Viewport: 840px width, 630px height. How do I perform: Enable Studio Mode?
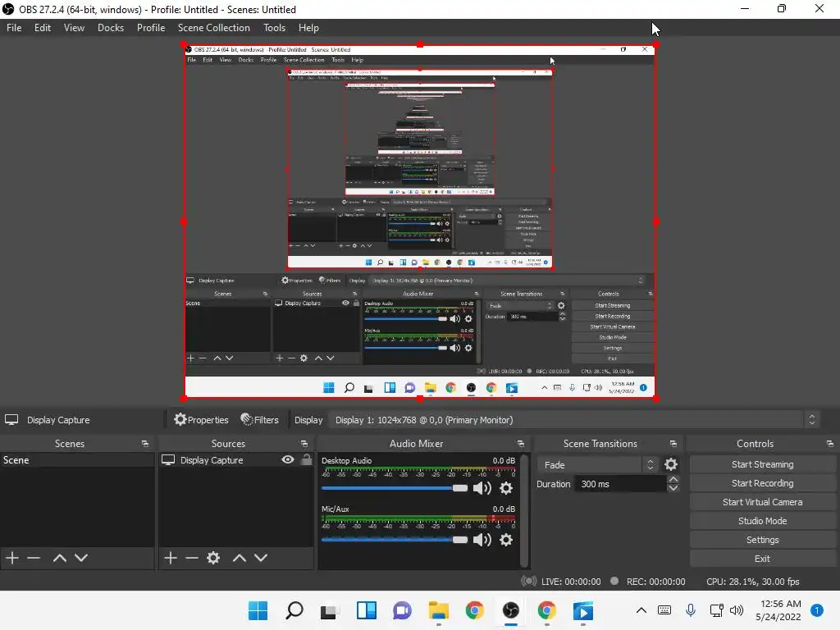pos(762,521)
